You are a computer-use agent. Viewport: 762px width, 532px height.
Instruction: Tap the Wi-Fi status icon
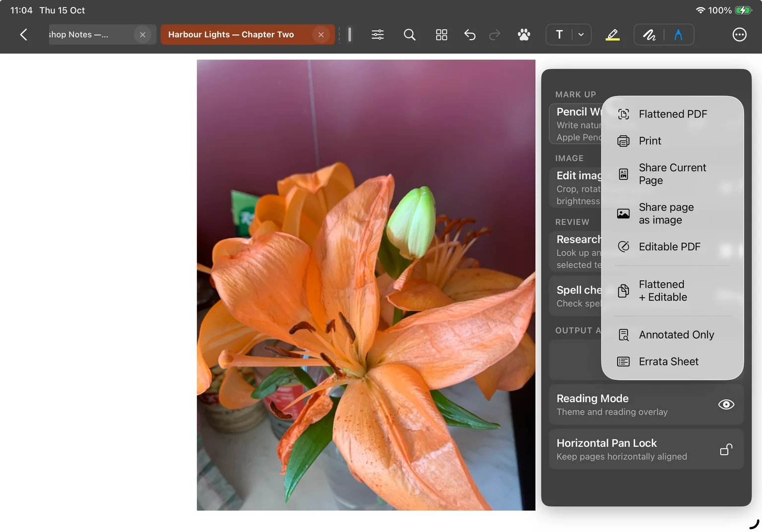pos(700,10)
